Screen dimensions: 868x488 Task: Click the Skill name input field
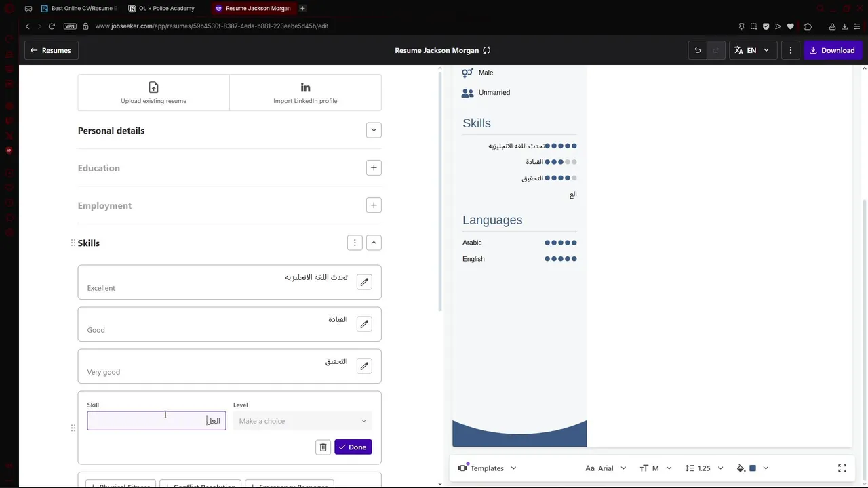pos(157,421)
